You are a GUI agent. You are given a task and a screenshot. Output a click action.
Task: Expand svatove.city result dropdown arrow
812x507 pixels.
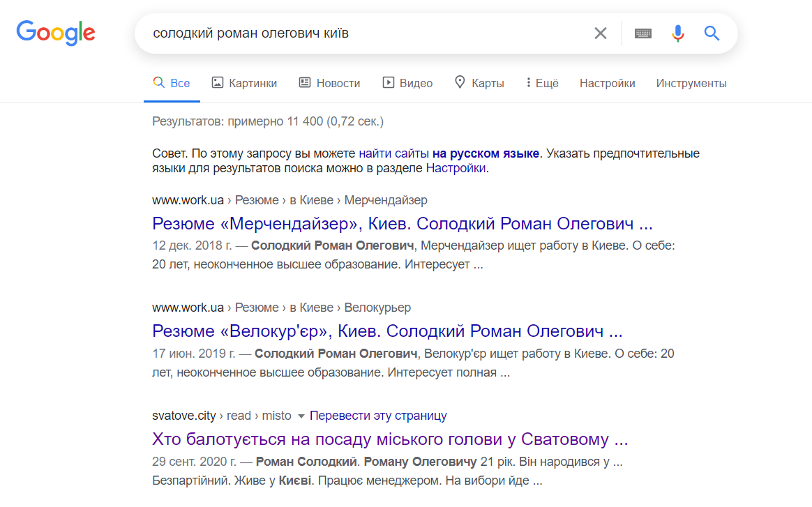(301, 416)
